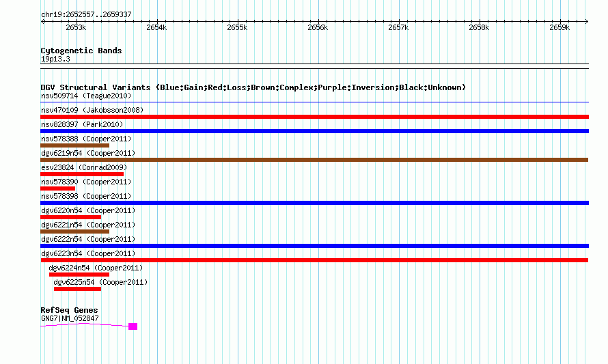Click the 2653k ruler position
Viewport: 608px width, 364px height.
tap(76, 27)
